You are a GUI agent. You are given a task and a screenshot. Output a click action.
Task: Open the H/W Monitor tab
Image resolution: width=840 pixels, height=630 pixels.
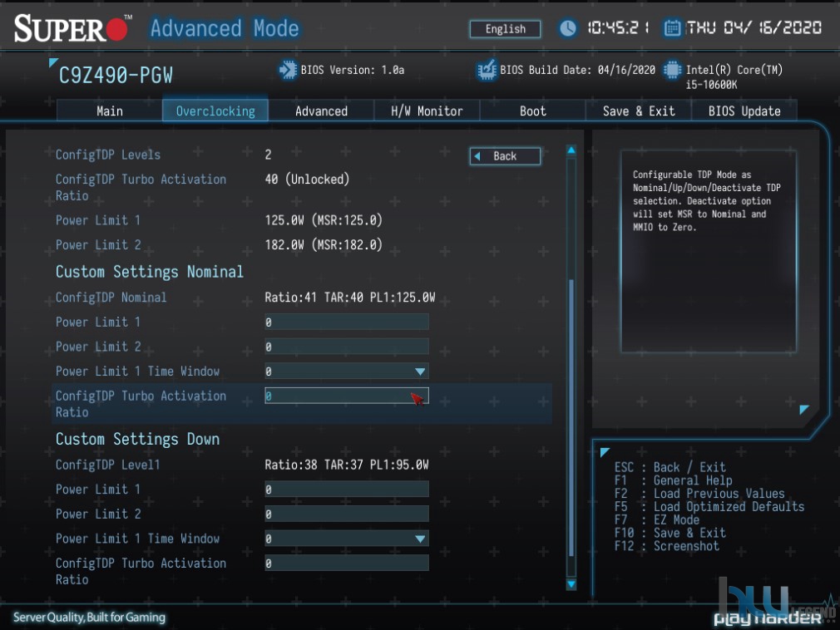[x=427, y=111]
